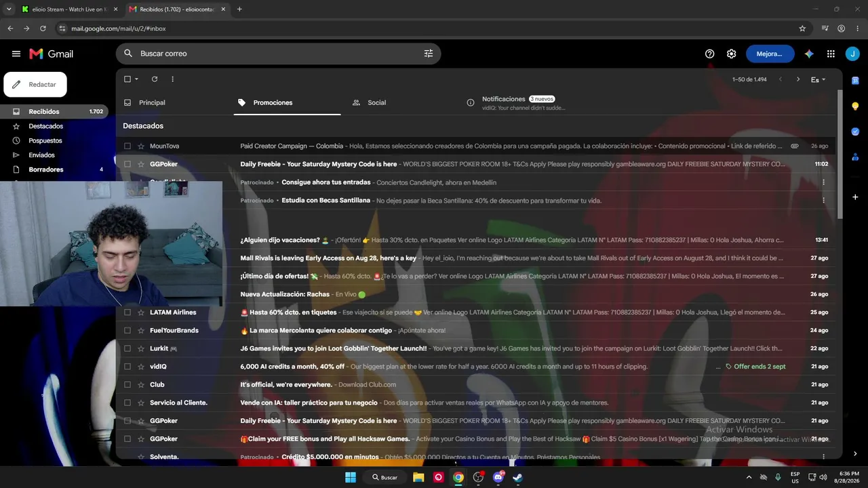This screenshot has width=868, height=488.
Task: Open the "Mall Rivals is leaving Early Access" email
Action: click(476, 258)
